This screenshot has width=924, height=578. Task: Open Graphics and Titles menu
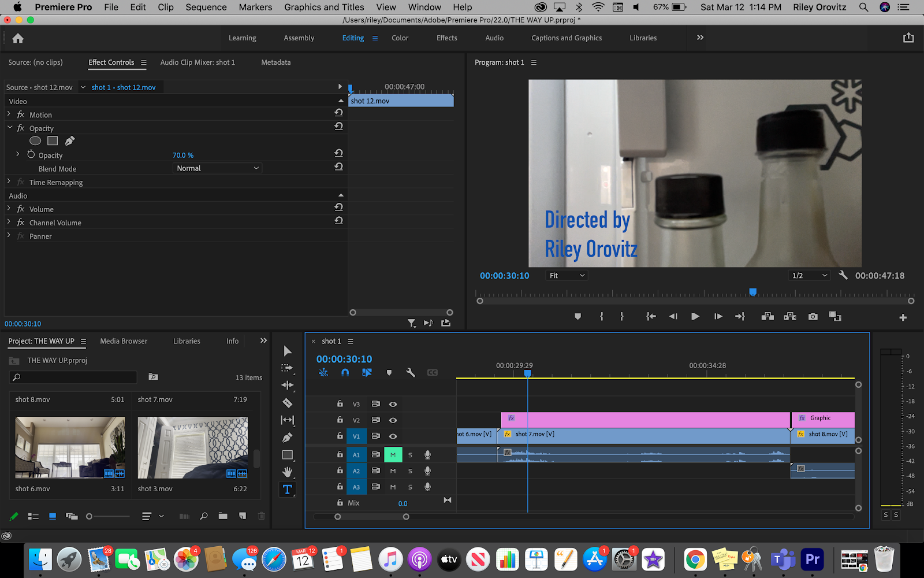(324, 7)
